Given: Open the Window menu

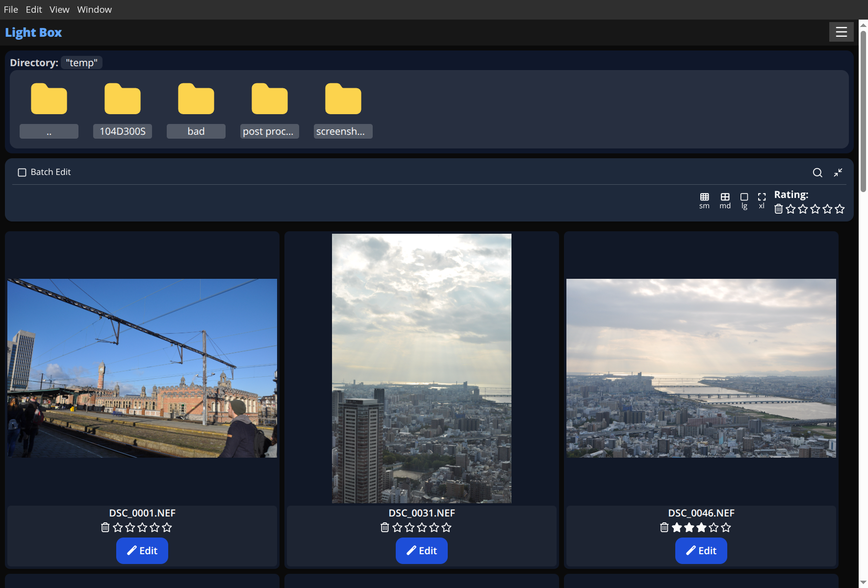Looking at the screenshot, I should coord(94,9).
